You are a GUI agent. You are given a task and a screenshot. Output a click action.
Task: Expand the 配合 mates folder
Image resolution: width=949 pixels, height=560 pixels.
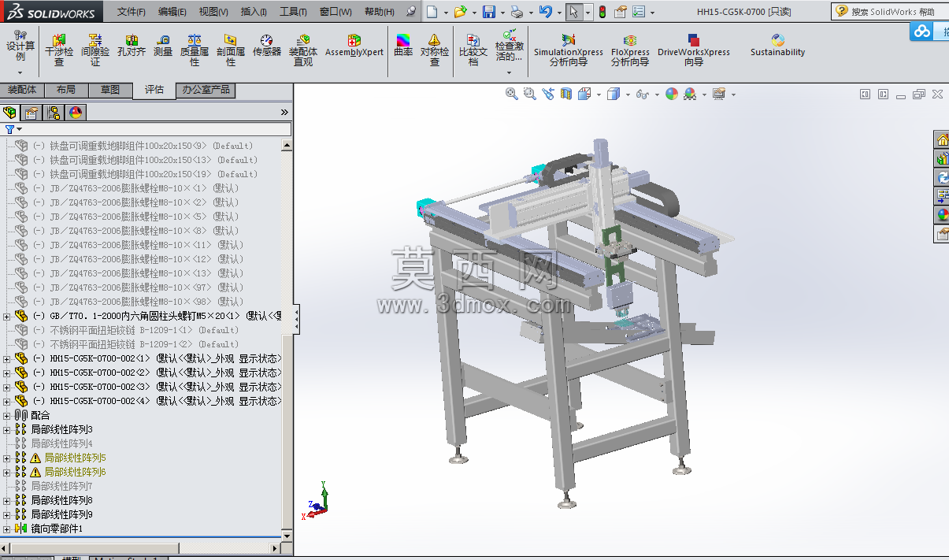tap(7, 415)
